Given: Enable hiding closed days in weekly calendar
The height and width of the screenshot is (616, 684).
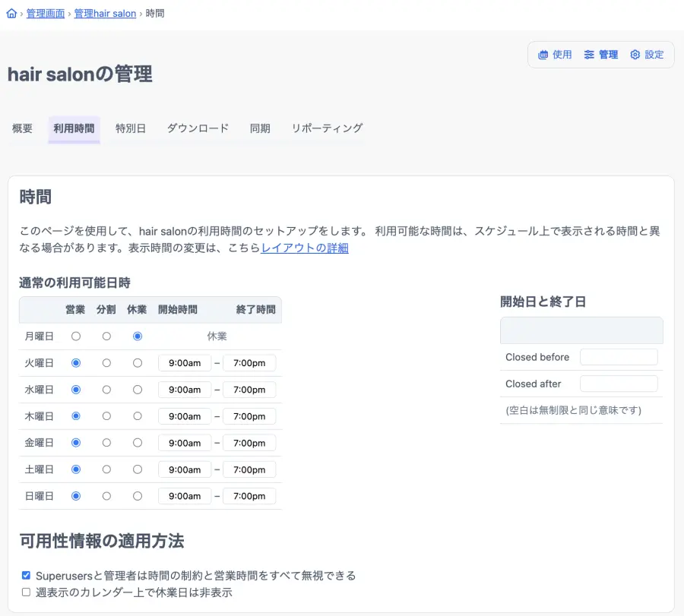Looking at the screenshot, I should (x=27, y=592).
